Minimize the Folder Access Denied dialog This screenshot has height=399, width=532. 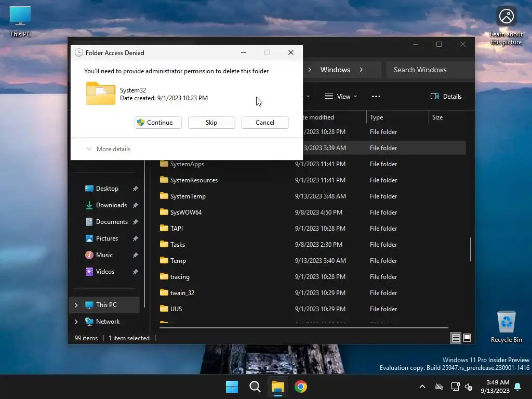tap(244, 52)
